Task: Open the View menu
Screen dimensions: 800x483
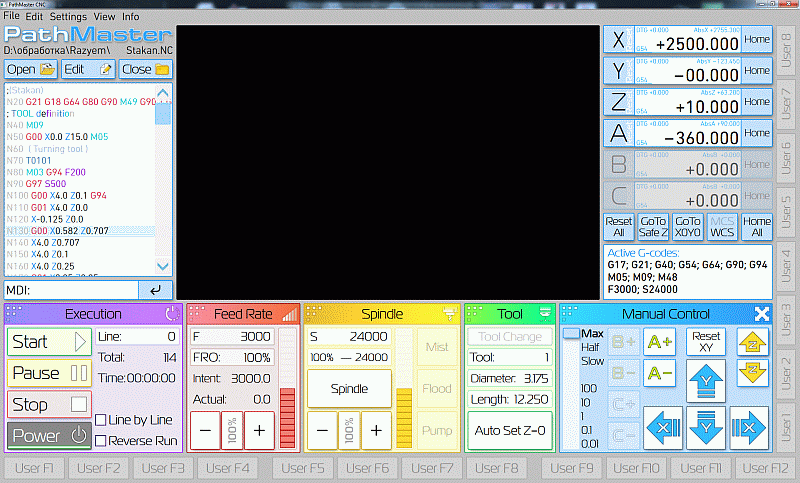Action: click(x=104, y=16)
